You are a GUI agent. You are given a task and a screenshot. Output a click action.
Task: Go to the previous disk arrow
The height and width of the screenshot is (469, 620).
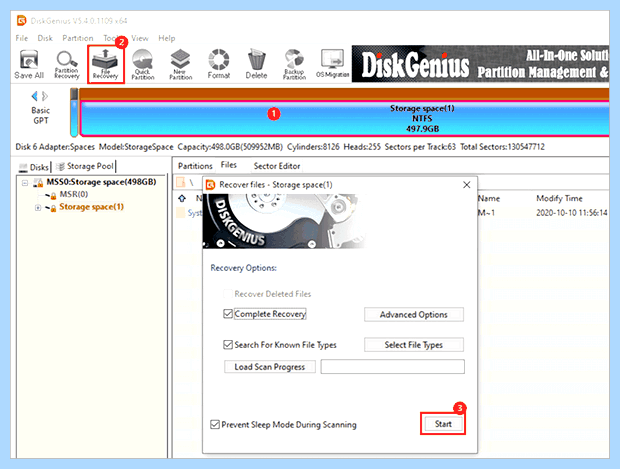(34, 96)
